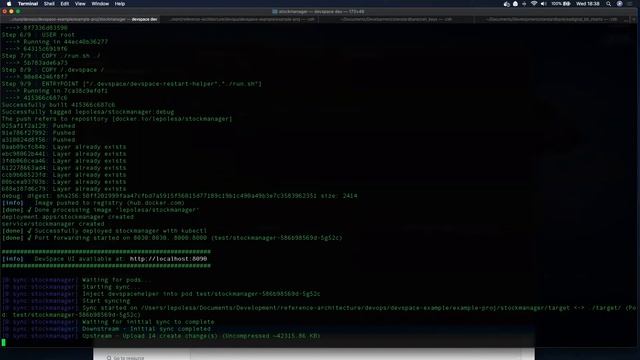The height and width of the screenshot is (360, 640).
Task: Click the line 'Step 7/9 : COPY ./run.sh ./'
Action: [51, 56]
